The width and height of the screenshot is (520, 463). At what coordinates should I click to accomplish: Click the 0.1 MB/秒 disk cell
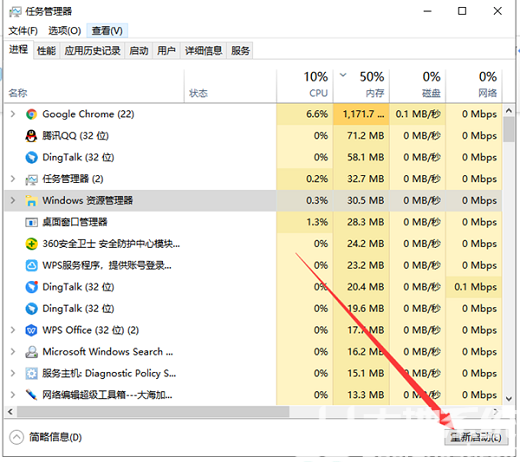coord(418,114)
